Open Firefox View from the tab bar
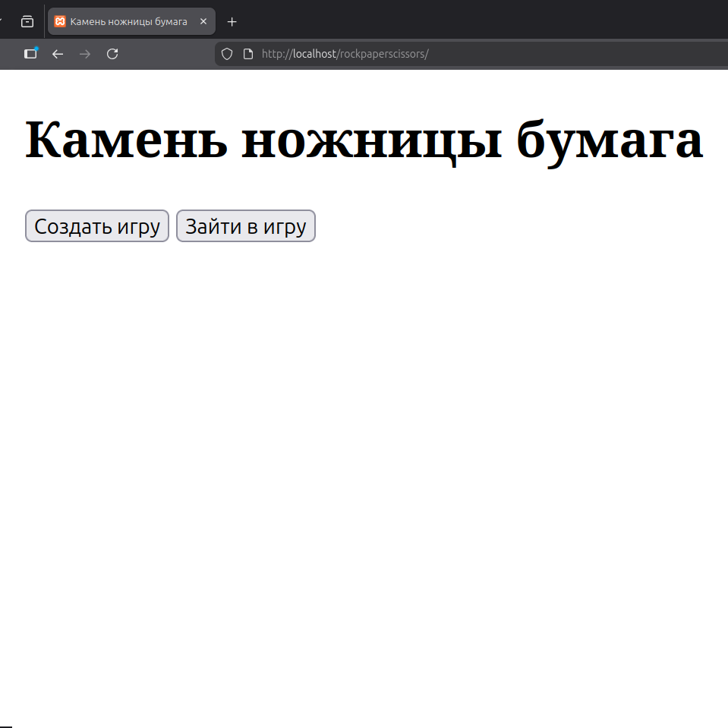728x728 pixels. point(27,21)
